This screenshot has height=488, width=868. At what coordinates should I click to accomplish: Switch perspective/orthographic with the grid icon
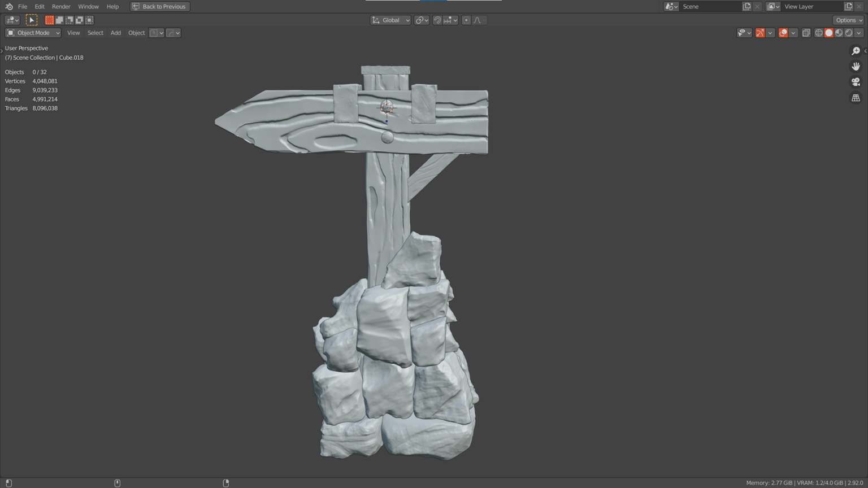856,98
